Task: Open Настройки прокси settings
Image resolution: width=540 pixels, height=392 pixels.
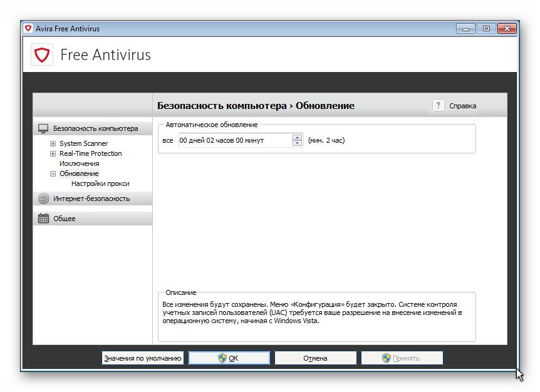Action: [x=100, y=183]
